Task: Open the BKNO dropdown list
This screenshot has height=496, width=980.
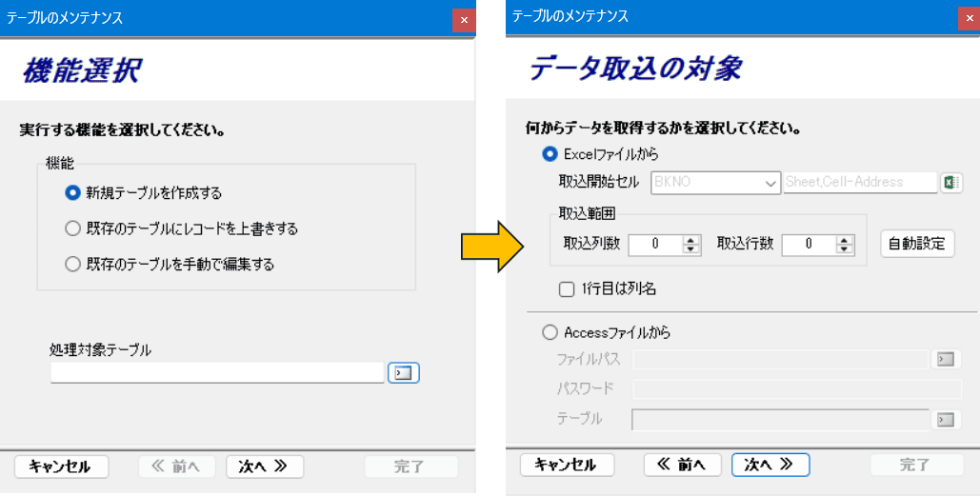Action: coord(770,183)
